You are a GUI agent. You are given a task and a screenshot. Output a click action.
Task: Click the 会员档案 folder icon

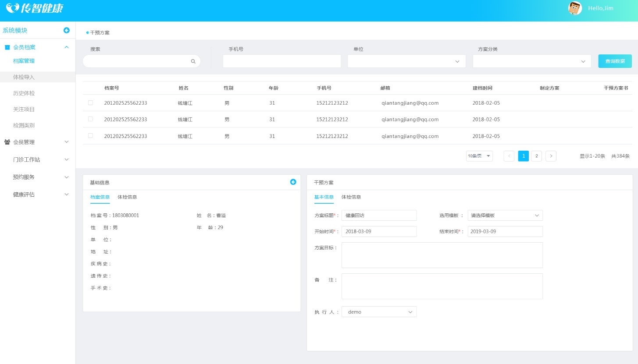[7, 47]
